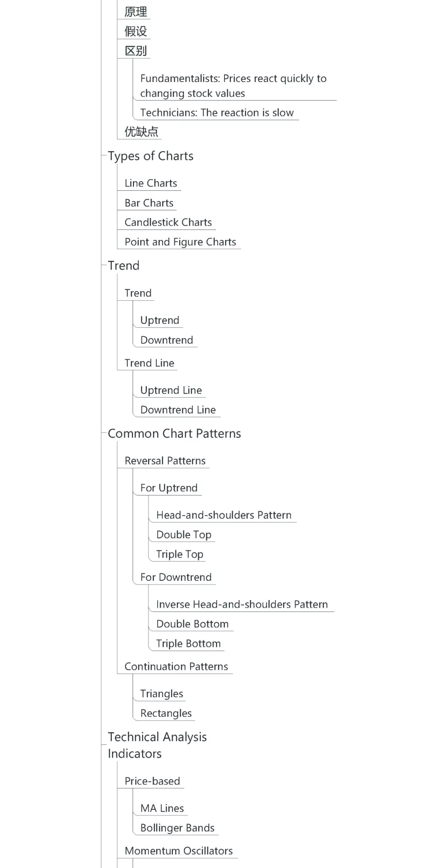Select the For Uptrend subtopic
432x868 pixels.
[x=169, y=488]
